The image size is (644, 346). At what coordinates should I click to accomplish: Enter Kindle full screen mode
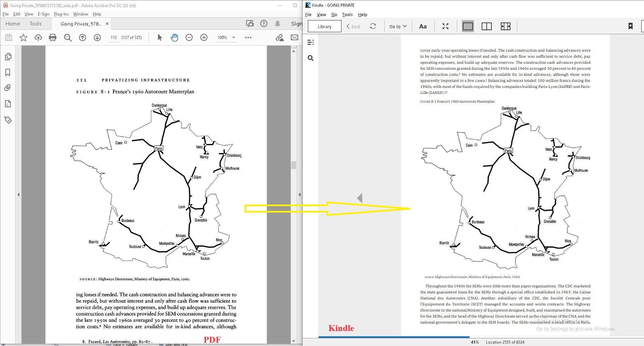click(x=445, y=26)
